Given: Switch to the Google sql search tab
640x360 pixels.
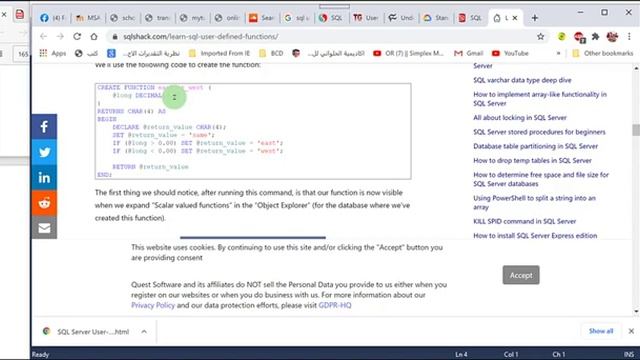Looking at the screenshot, I should 297,18.
